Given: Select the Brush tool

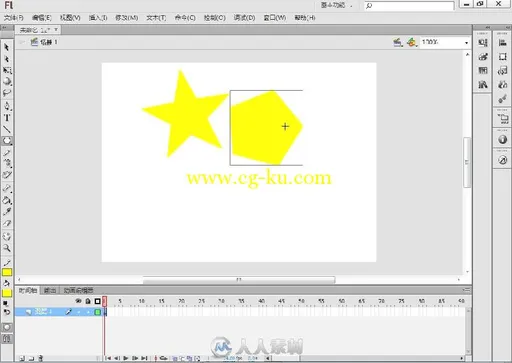Looking at the screenshot, I should tap(7, 163).
